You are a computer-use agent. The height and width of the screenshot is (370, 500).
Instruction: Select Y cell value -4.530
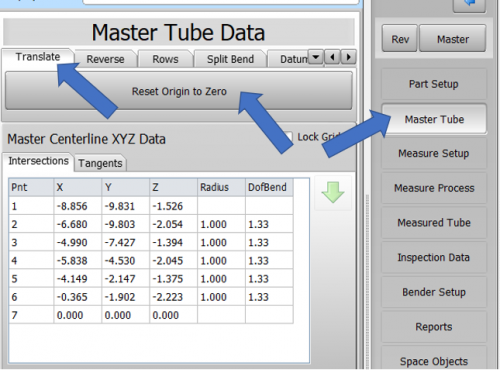[126, 260]
